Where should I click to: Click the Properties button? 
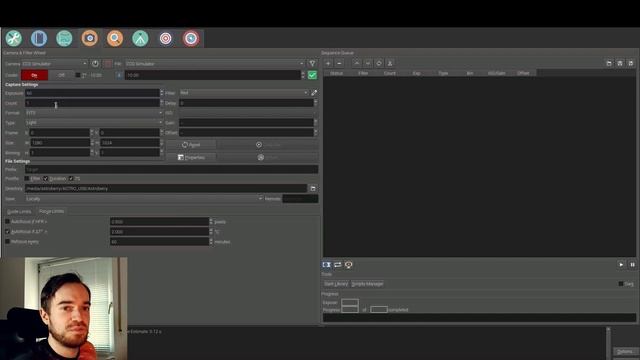[191, 157]
